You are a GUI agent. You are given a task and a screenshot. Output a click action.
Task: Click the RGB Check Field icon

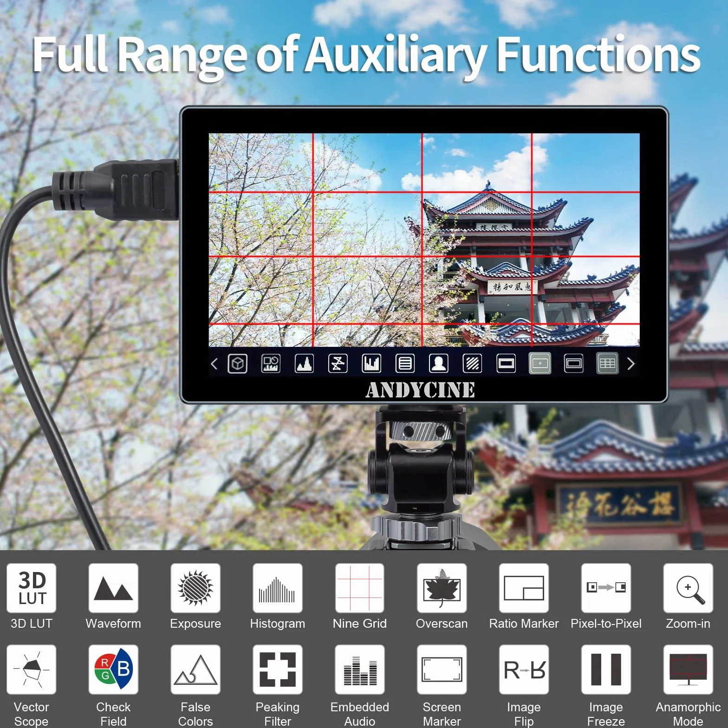click(113, 669)
